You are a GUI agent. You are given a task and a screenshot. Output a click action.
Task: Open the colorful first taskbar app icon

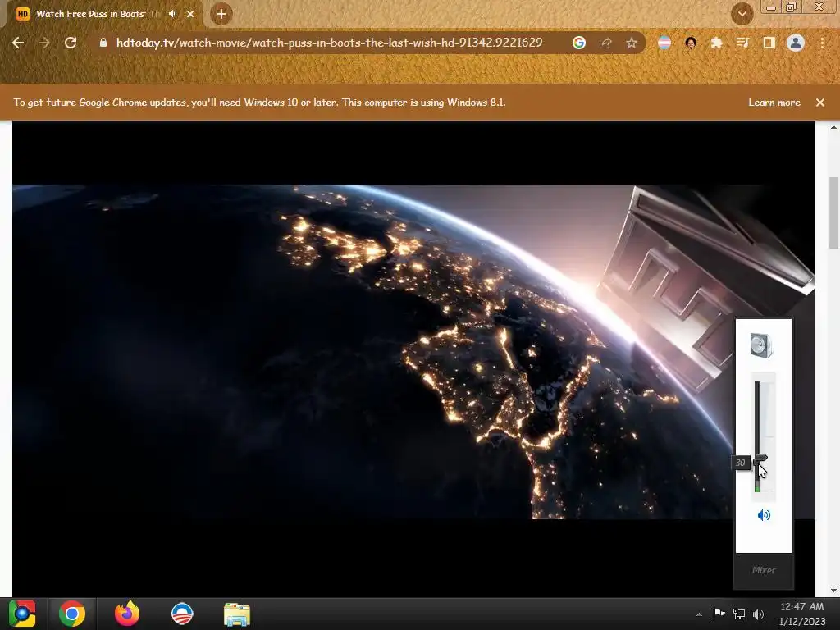(22, 614)
